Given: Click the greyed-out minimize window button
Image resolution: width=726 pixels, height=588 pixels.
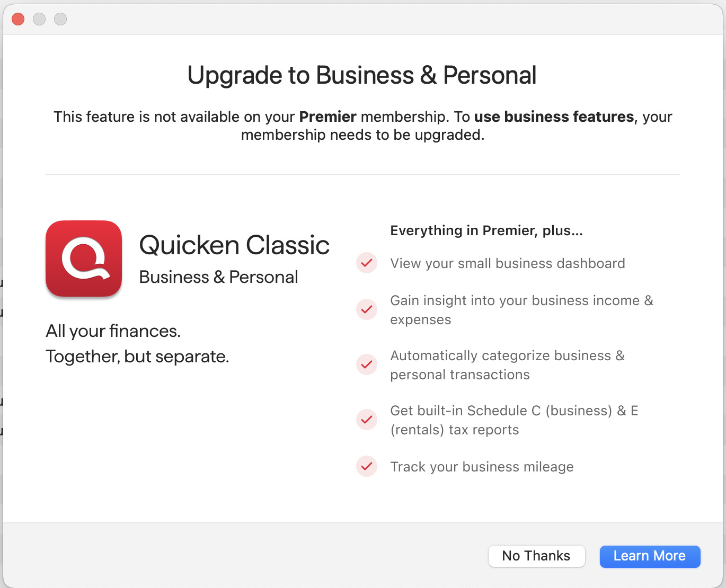Looking at the screenshot, I should click(39, 19).
